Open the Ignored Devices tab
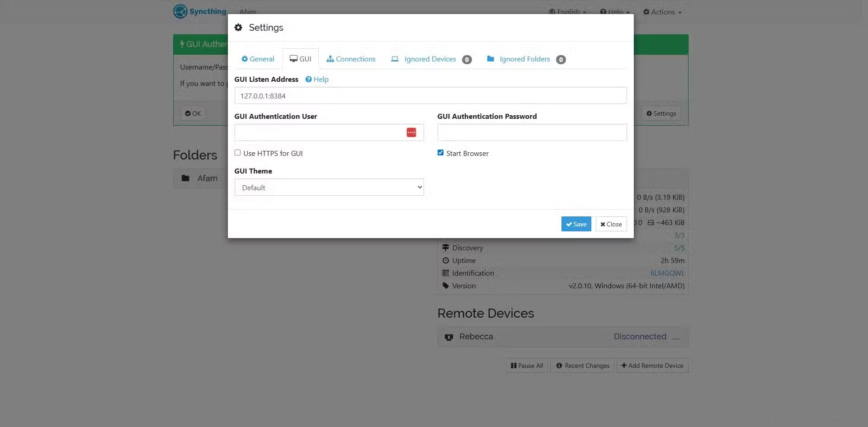868x427 pixels. tap(429, 59)
